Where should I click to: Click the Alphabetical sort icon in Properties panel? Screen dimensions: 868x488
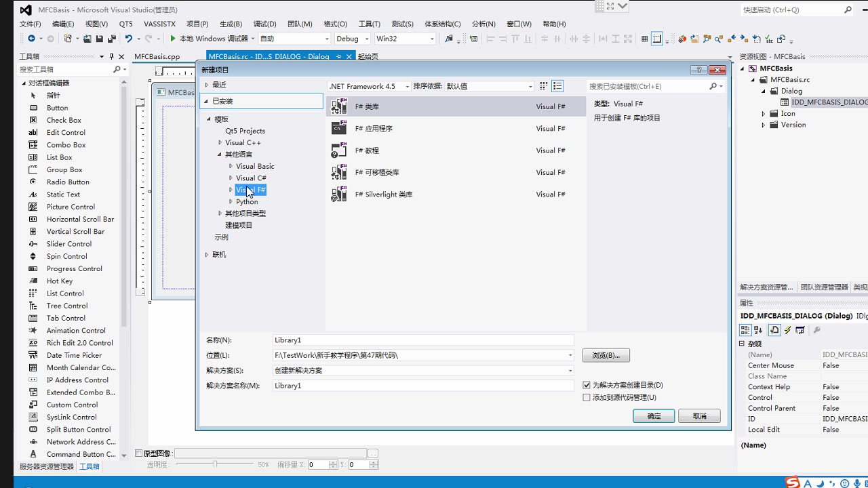[758, 330]
